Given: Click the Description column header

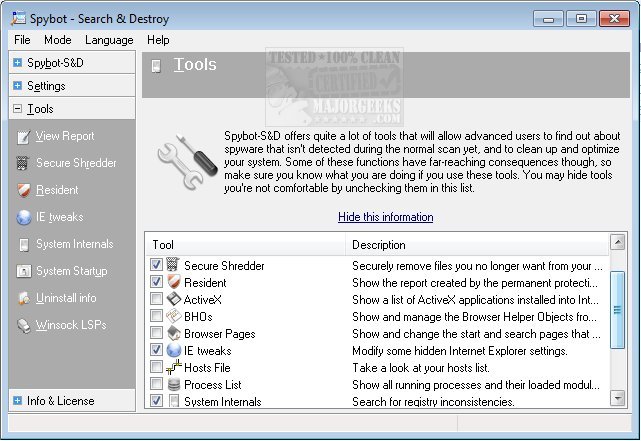Looking at the screenshot, I should point(477,245).
